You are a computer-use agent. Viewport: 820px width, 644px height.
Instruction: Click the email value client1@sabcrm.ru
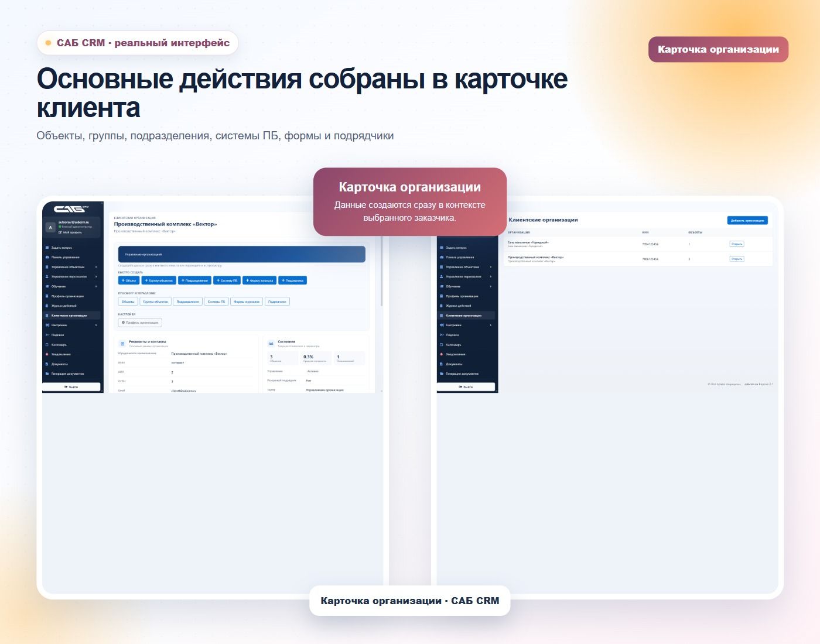click(184, 390)
